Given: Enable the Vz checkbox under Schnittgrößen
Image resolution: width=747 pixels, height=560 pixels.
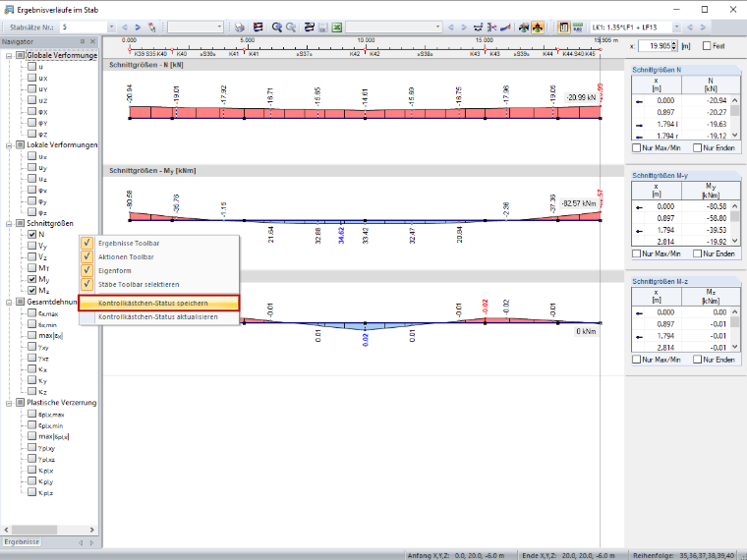Looking at the screenshot, I should (x=31, y=256).
